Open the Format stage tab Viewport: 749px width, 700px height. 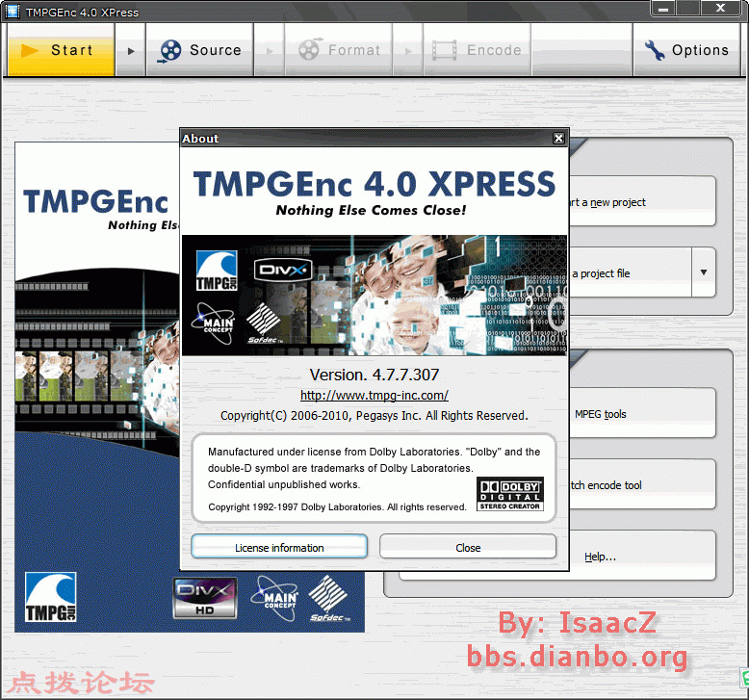339,50
